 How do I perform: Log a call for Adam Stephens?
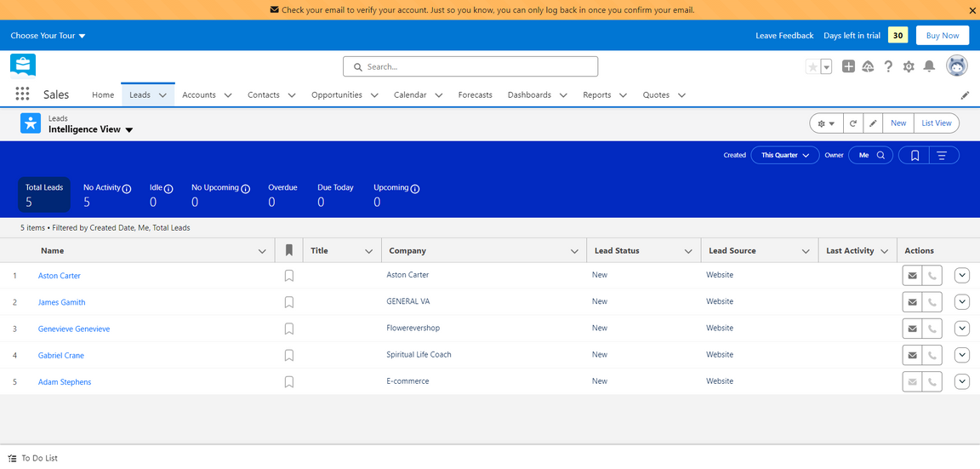coord(932,381)
